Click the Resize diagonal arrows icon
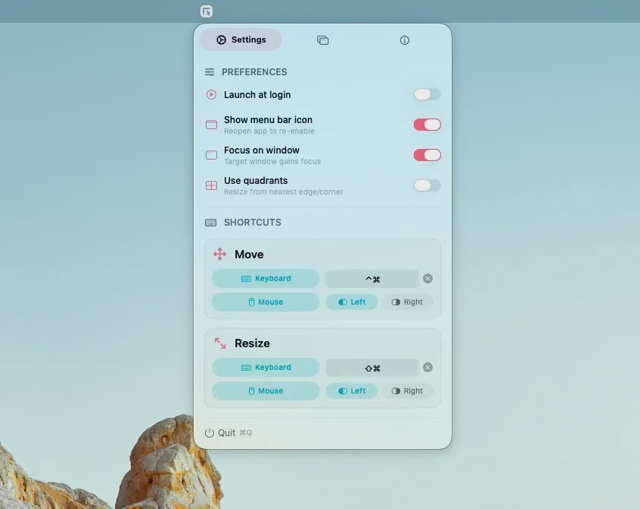Screen dimensions: 640x509 click(220, 343)
